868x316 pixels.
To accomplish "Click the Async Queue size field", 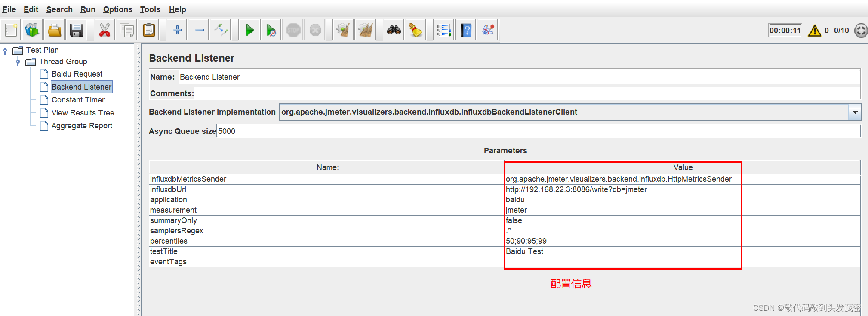I will pyautogui.click(x=539, y=131).
